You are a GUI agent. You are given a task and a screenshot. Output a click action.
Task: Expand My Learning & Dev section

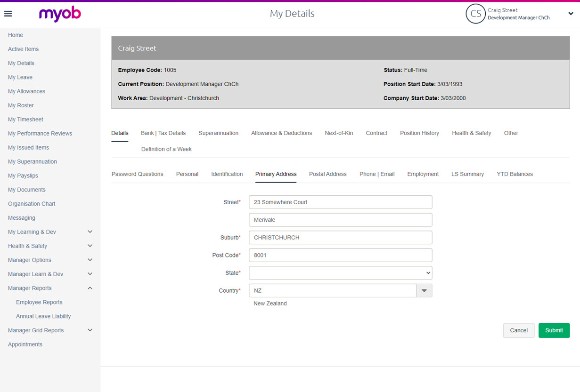pyautogui.click(x=90, y=232)
